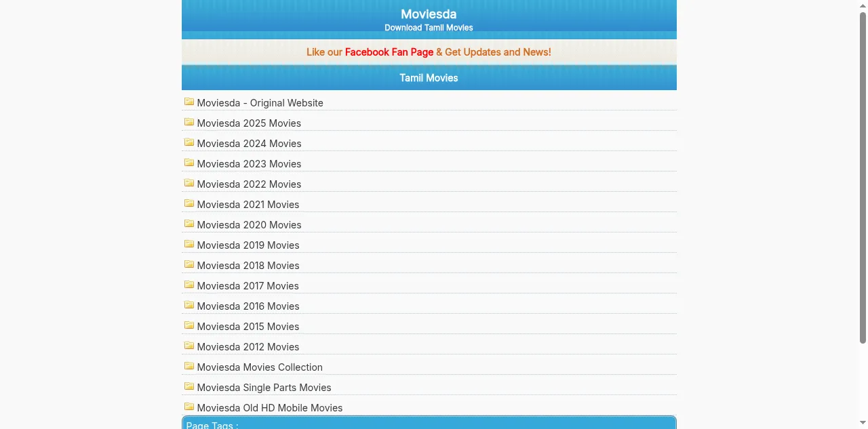Image resolution: width=868 pixels, height=429 pixels.
Task: Browse Moviesda 2019 Movies
Action: [x=248, y=245]
